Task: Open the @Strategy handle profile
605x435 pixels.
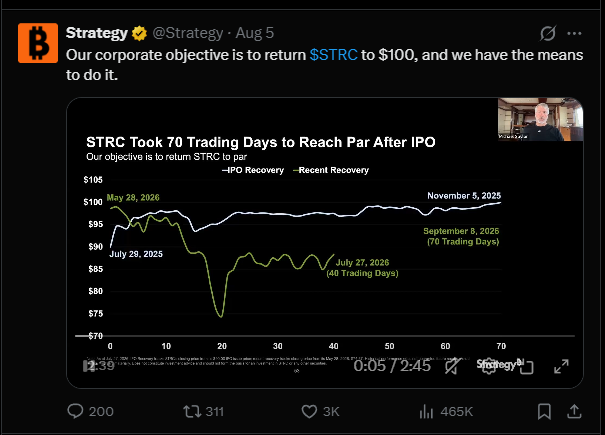Action: [x=188, y=33]
